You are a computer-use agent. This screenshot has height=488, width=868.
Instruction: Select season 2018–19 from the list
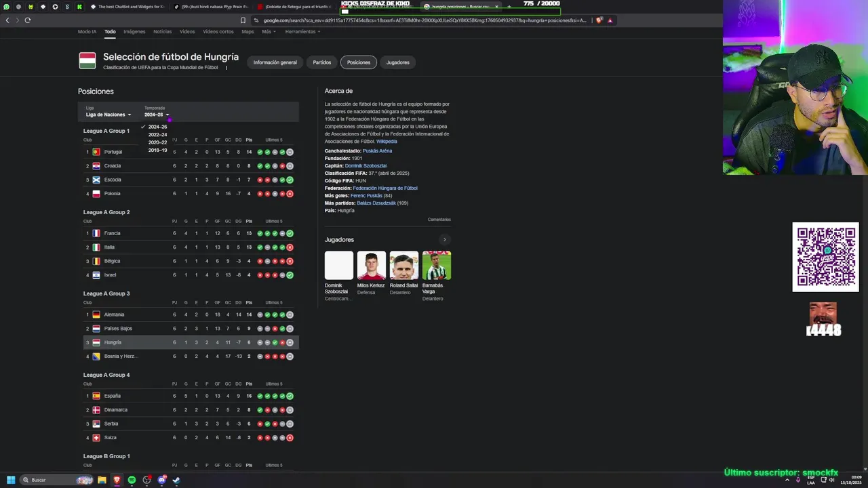click(x=157, y=150)
